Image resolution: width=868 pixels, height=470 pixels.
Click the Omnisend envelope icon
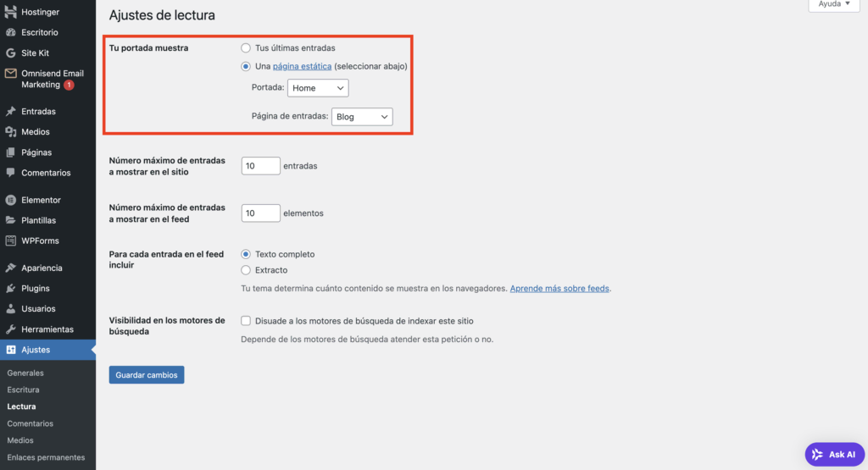tap(10, 73)
